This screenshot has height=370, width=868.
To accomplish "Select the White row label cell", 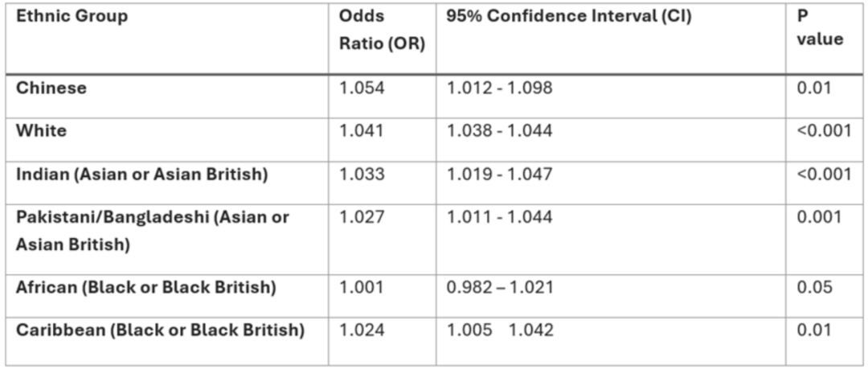I will tap(166, 140).
